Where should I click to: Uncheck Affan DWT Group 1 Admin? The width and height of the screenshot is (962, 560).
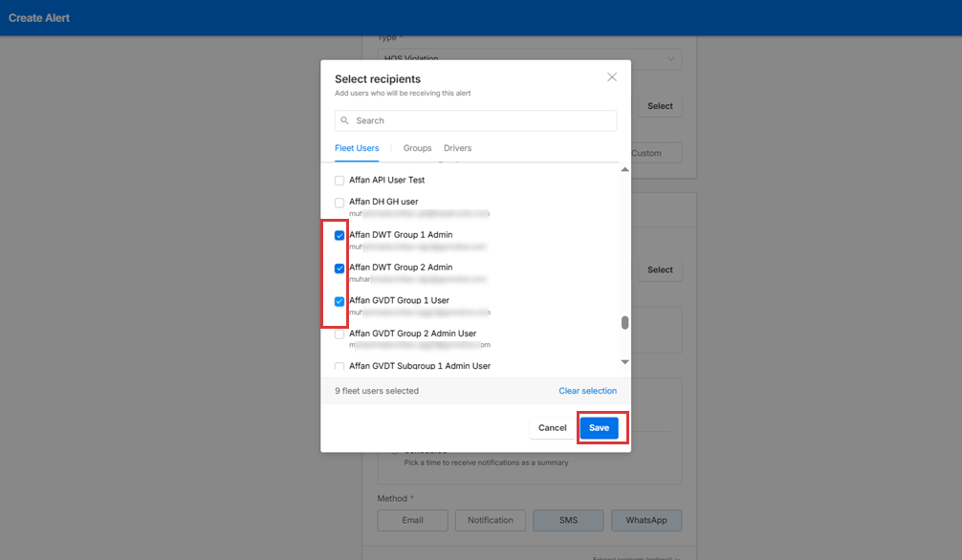point(339,235)
